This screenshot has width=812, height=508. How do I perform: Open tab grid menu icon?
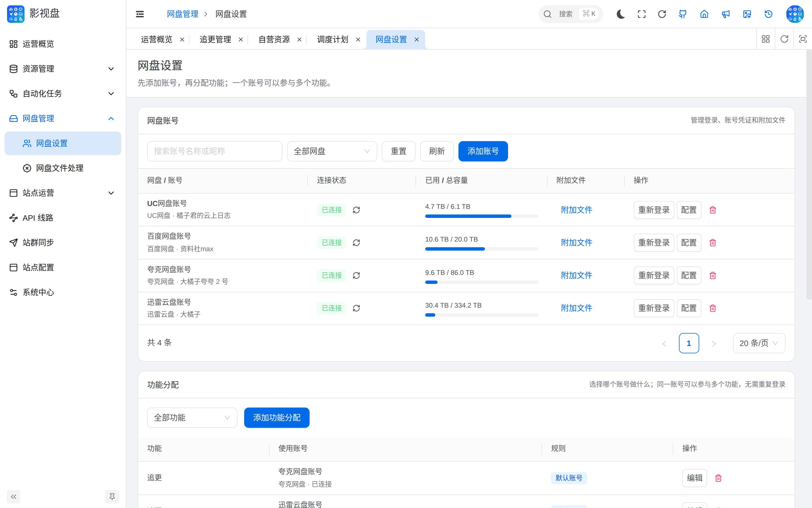pos(766,39)
